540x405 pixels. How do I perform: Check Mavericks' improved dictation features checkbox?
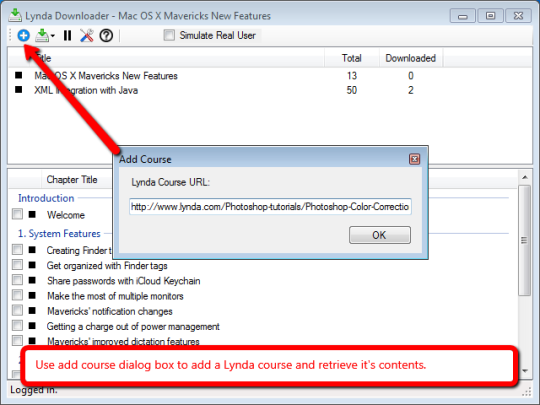tap(17, 341)
